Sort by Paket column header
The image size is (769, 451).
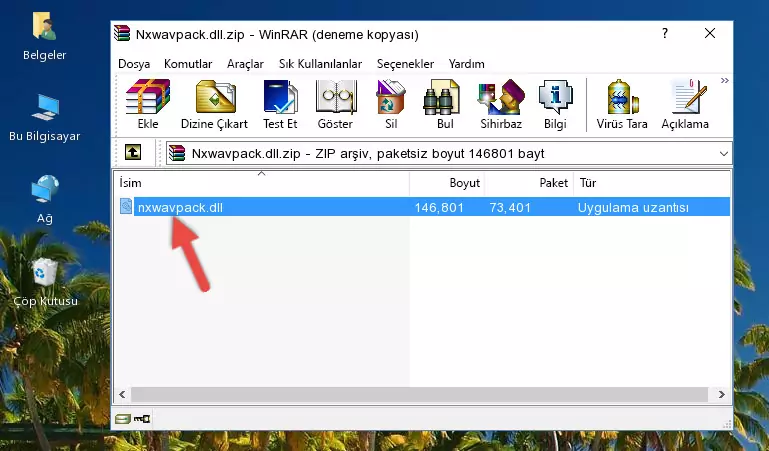click(x=529, y=183)
